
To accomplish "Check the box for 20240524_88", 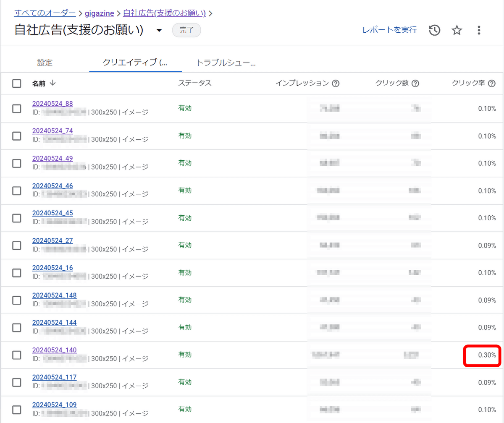I will point(17,109).
